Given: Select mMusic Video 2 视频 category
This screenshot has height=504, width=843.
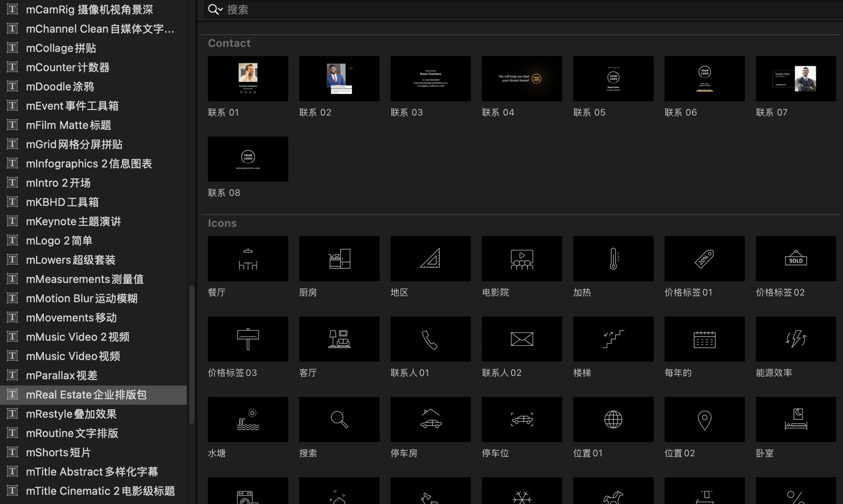Looking at the screenshot, I should point(93,337).
